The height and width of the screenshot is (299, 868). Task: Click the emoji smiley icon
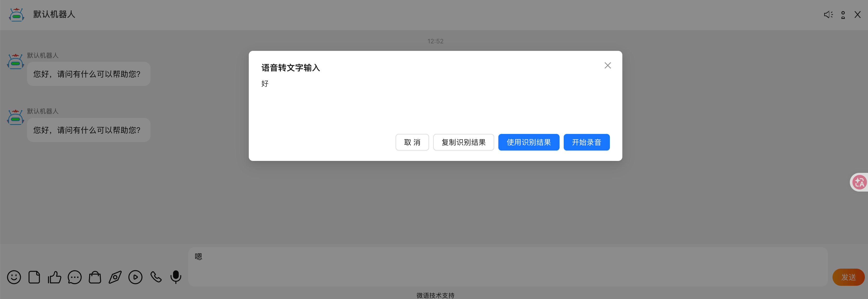[x=14, y=277]
